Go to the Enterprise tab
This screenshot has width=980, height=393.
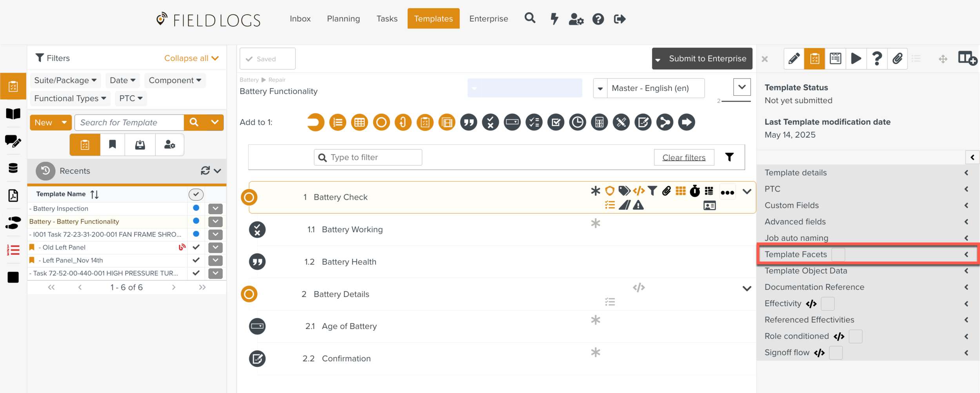click(x=488, y=18)
